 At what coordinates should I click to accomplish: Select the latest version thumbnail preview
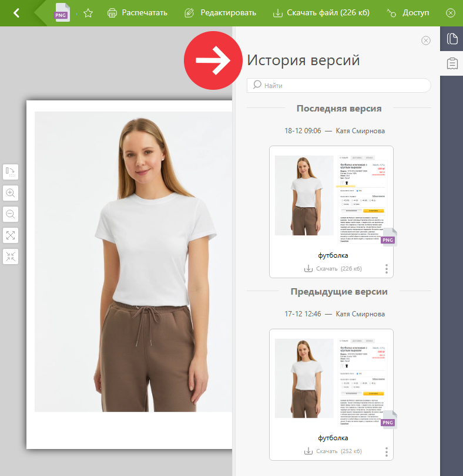coord(331,197)
